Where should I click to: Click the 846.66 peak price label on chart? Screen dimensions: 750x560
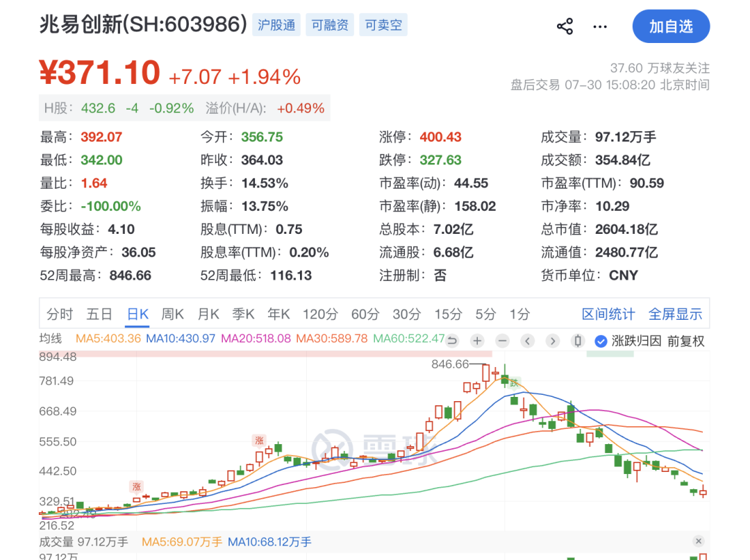point(450,364)
